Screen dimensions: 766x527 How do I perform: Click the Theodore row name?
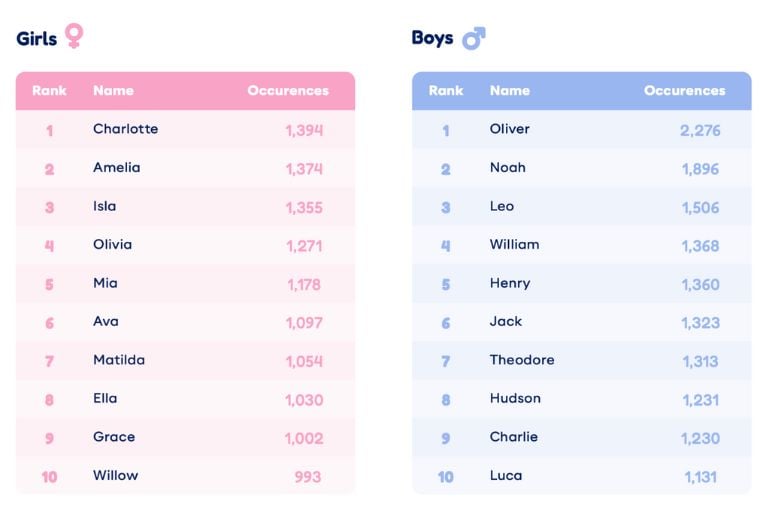coord(521,360)
